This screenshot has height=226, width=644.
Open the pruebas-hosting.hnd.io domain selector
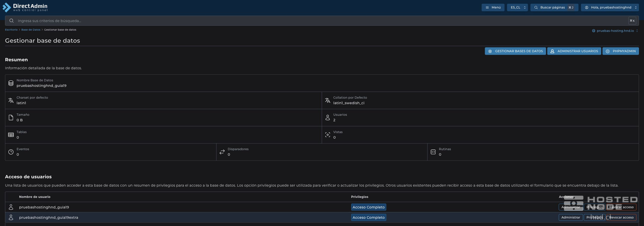615,31
